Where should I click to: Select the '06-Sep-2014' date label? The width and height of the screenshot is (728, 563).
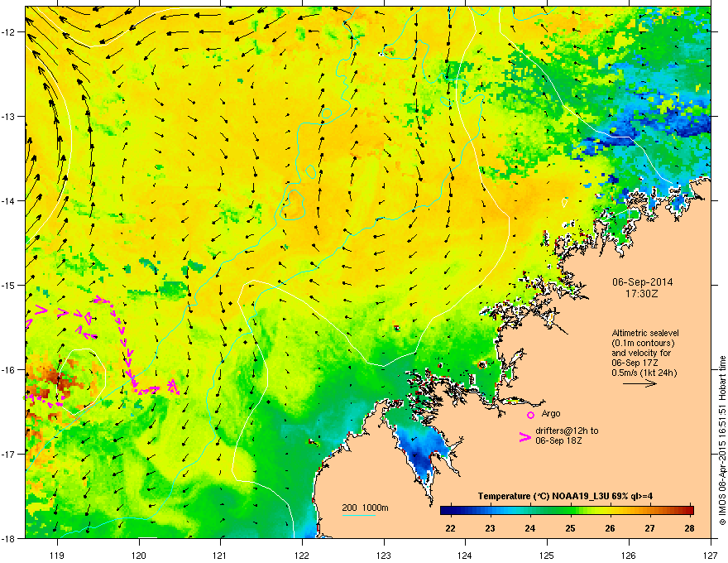[x=642, y=282]
